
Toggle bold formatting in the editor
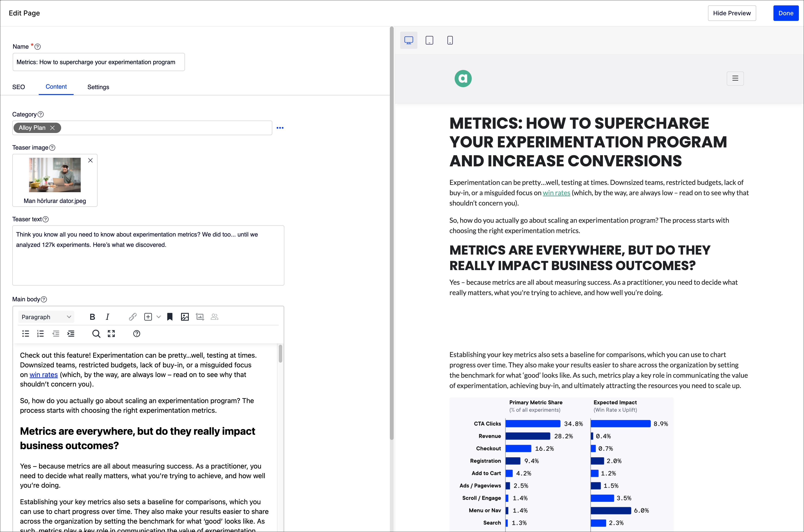click(x=92, y=317)
